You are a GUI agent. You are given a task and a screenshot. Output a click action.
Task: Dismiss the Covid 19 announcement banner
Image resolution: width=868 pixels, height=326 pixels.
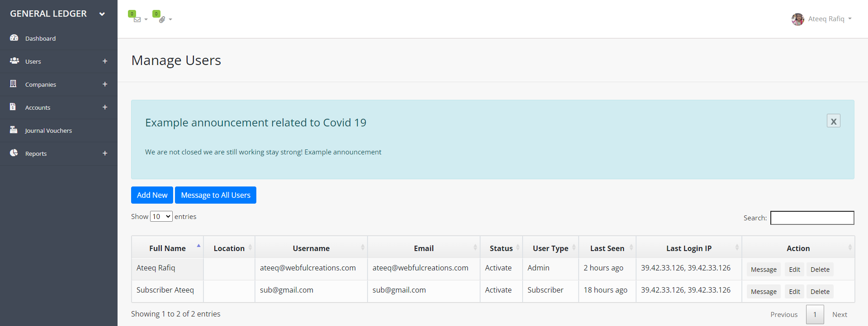(833, 121)
